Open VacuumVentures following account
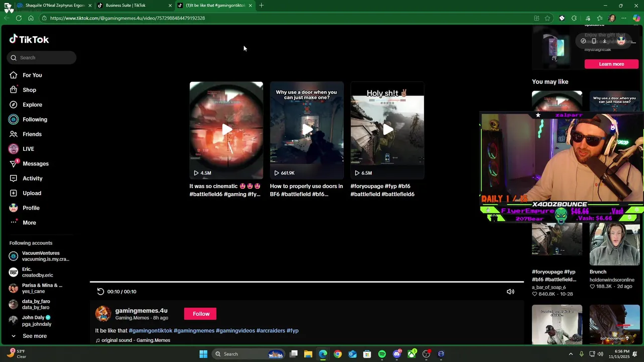The width and height of the screenshot is (644, 362). point(39,256)
